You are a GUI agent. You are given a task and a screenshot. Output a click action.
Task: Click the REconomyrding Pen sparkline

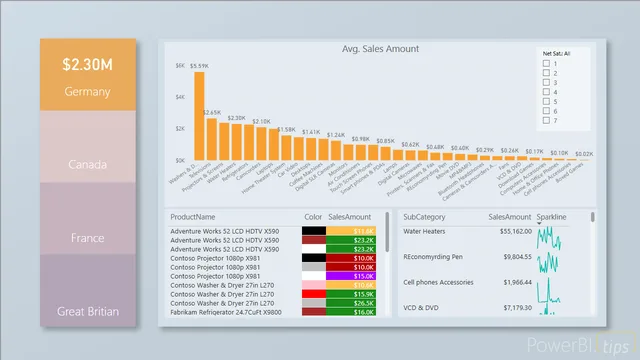(547, 262)
